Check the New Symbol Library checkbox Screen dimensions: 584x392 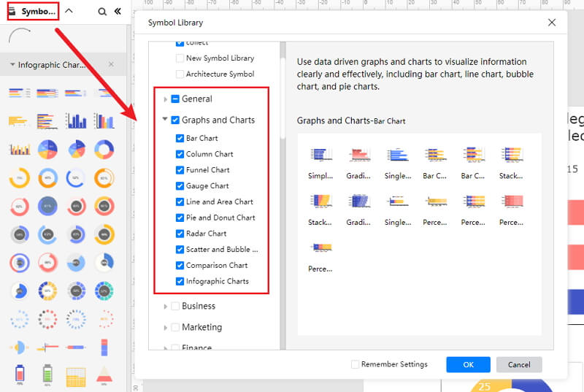tap(180, 58)
